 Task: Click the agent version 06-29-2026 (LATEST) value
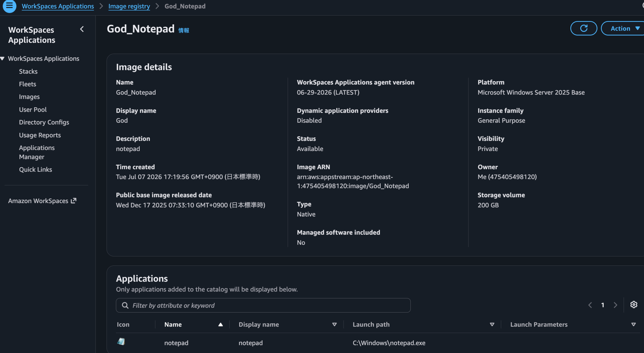pos(328,92)
